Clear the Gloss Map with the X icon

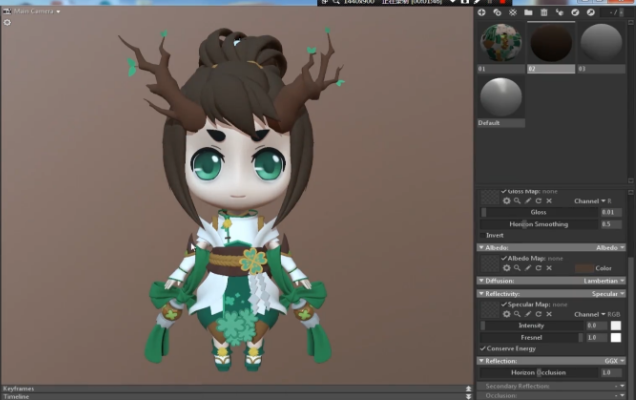pos(549,201)
